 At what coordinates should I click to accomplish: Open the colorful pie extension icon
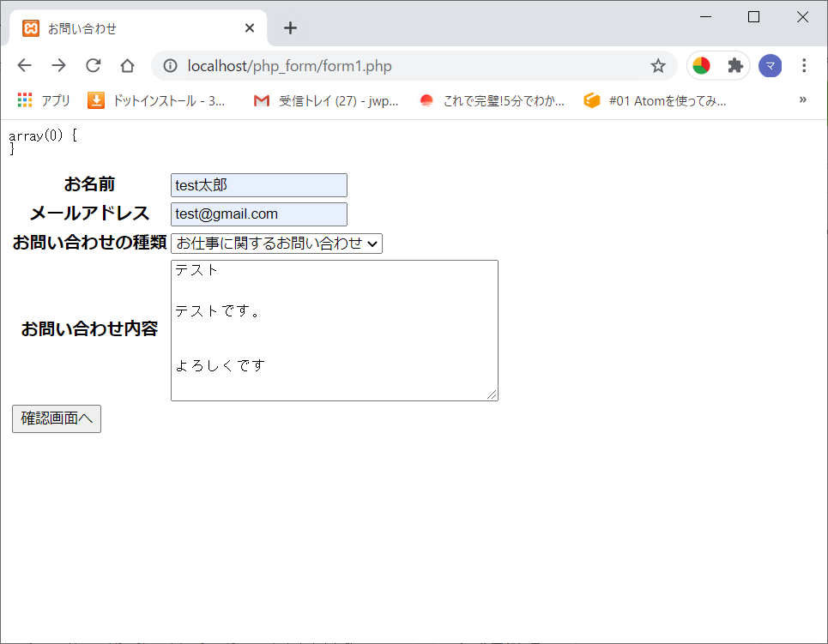click(x=701, y=65)
